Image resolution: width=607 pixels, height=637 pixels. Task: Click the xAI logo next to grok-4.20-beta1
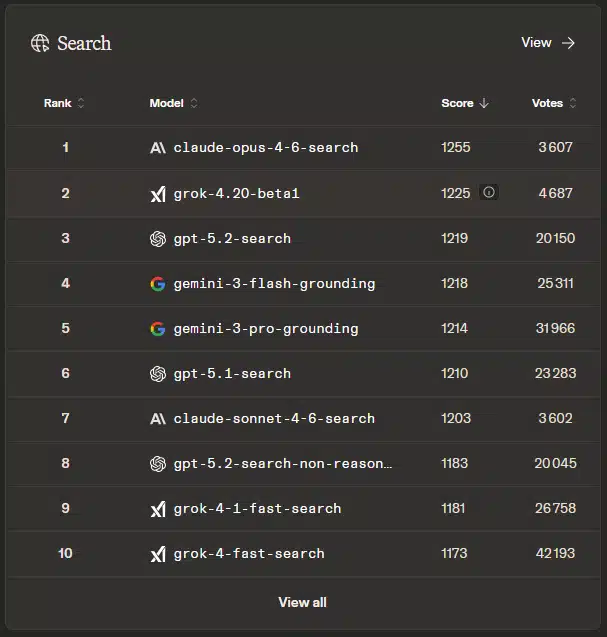(x=157, y=194)
